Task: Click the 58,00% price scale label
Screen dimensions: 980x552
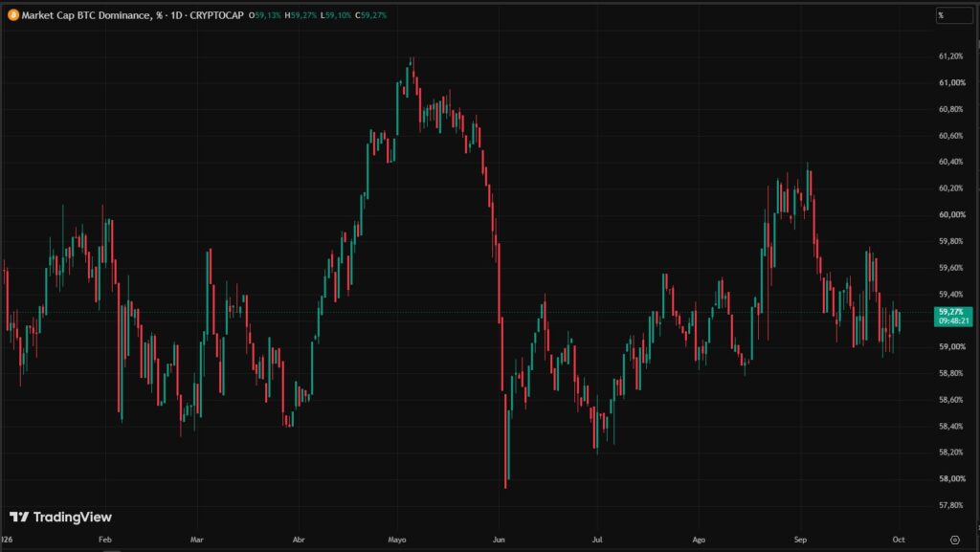Action: coord(951,479)
